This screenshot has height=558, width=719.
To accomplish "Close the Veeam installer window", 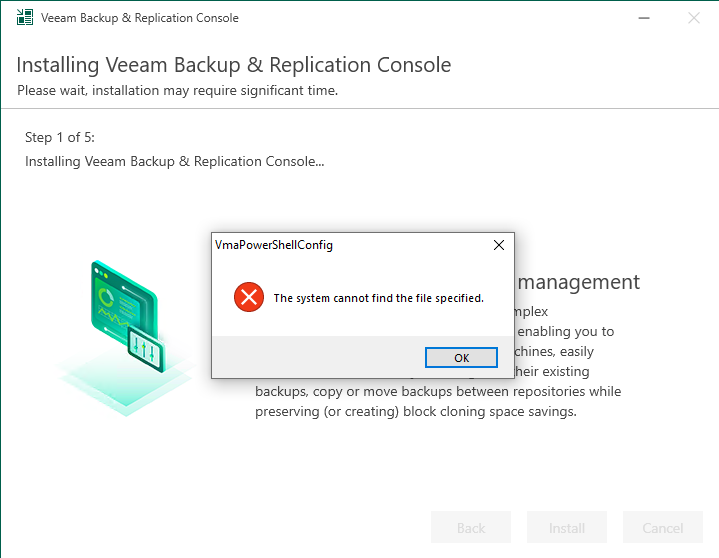I will pyautogui.click(x=694, y=18).
